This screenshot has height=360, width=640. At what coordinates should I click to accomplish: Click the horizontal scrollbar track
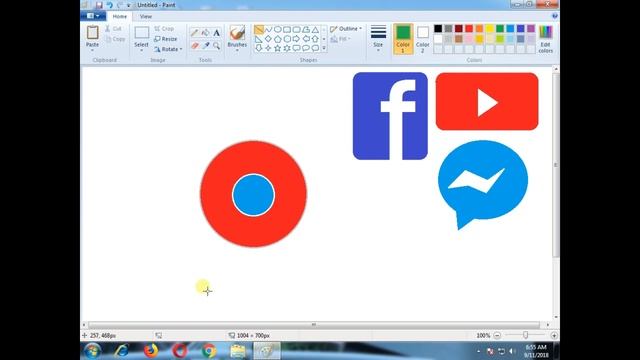pos(314,325)
